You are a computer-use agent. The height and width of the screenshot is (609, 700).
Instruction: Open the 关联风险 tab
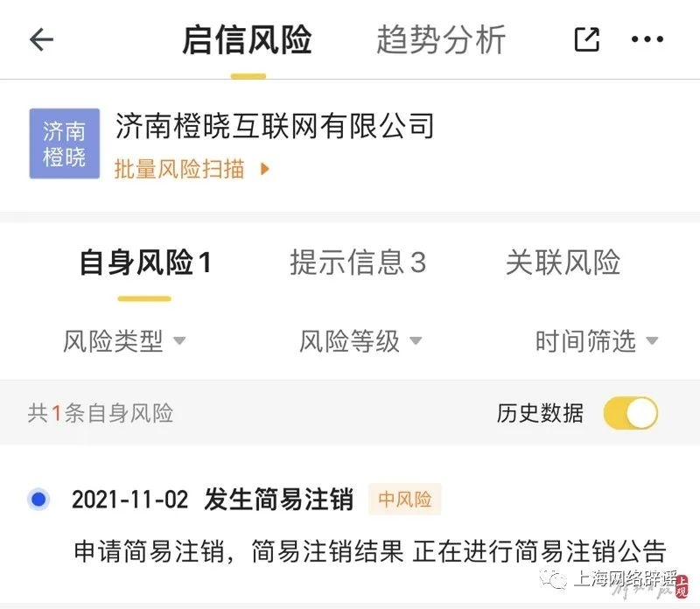(563, 262)
